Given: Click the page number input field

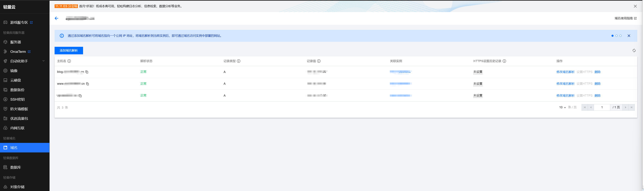Looking at the screenshot, I should (602, 107).
